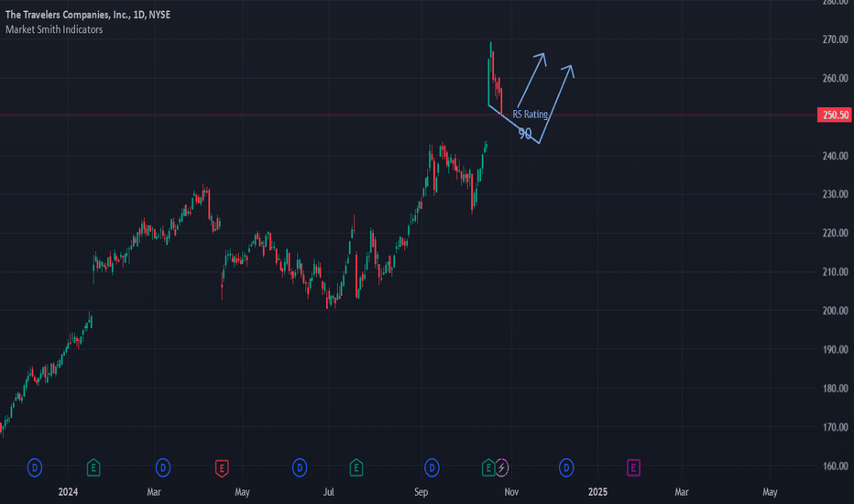This screenshot has height=504, width=854.
Task: Select the shorter blue arrow drawing
Action: point(531,80)
